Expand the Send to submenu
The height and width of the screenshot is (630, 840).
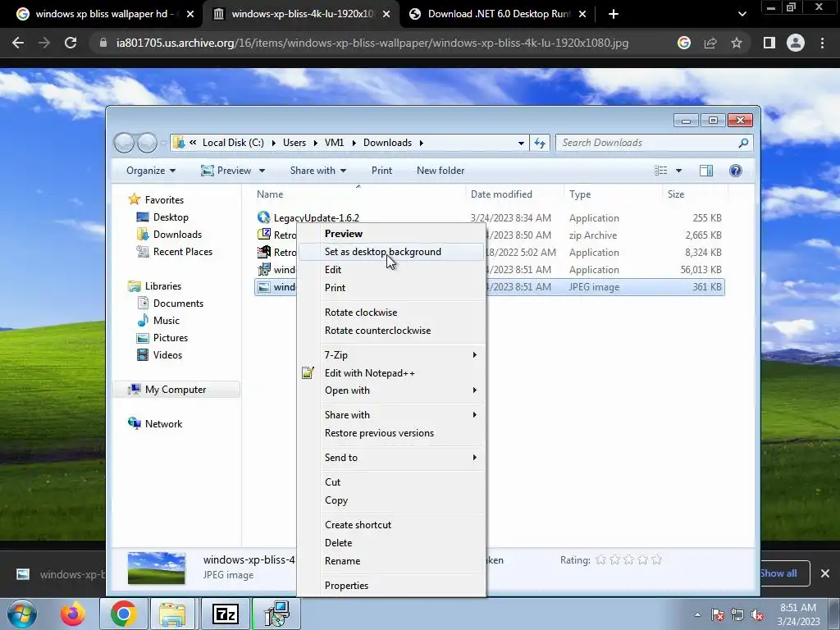(391, 458)
